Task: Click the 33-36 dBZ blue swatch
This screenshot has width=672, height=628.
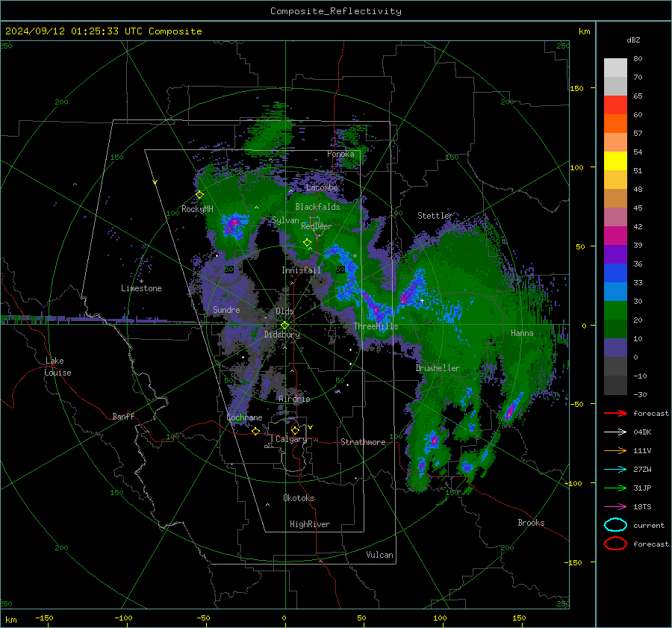Action: pos(615,273)
